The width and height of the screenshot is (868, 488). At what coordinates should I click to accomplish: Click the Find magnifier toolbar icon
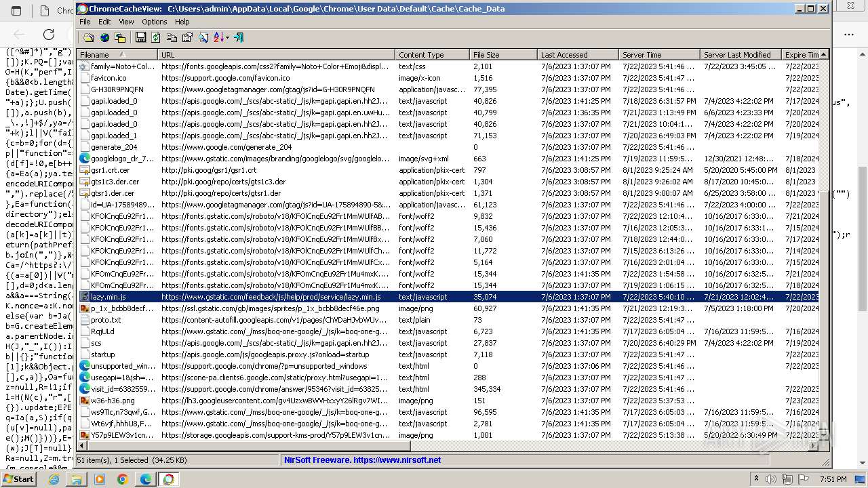click(x=203, y=38)
